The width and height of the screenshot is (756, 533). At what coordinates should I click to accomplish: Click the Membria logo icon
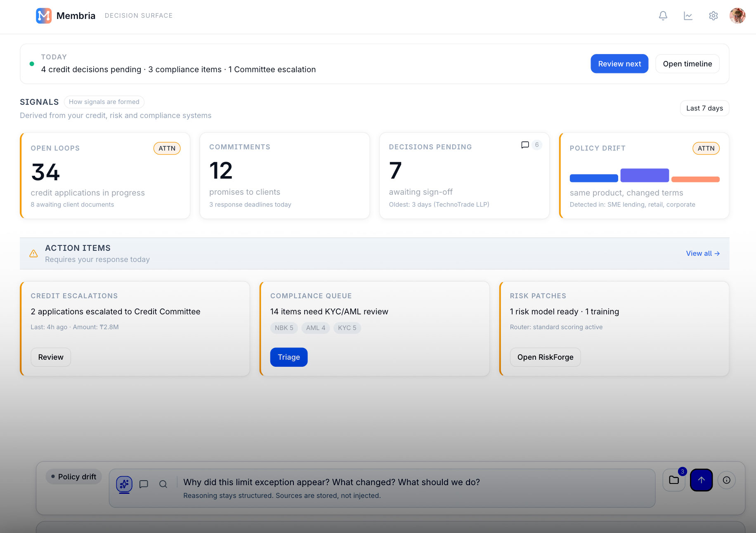click(44, 16)
